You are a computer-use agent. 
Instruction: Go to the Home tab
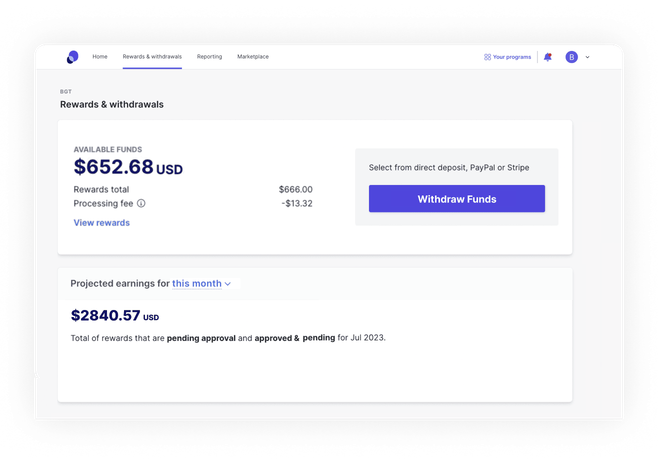pos(100,57)
